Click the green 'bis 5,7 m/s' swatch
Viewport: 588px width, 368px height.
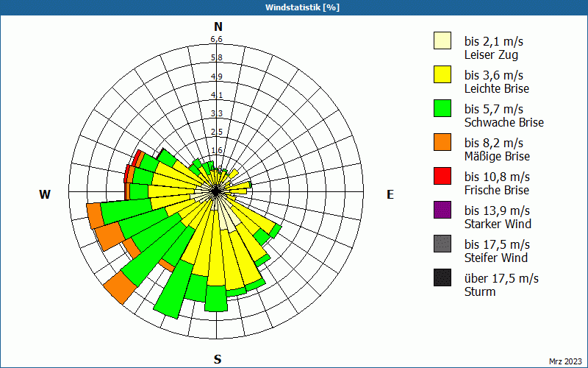442,108
